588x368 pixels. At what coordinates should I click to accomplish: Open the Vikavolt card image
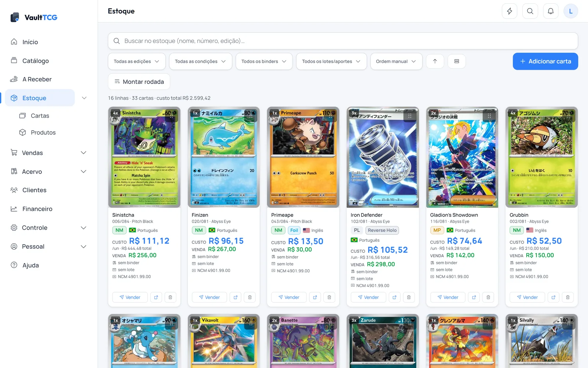[224, 341]
